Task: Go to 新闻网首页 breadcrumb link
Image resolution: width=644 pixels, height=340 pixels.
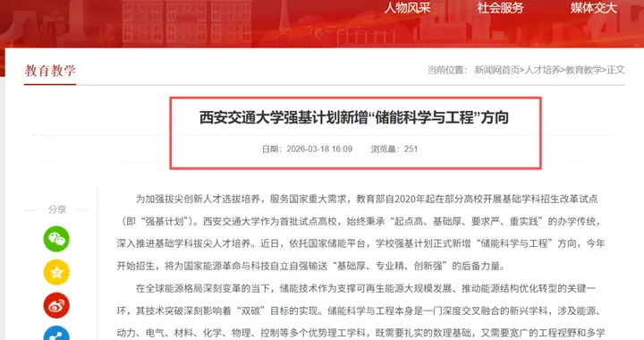Action: coord(497,70)
